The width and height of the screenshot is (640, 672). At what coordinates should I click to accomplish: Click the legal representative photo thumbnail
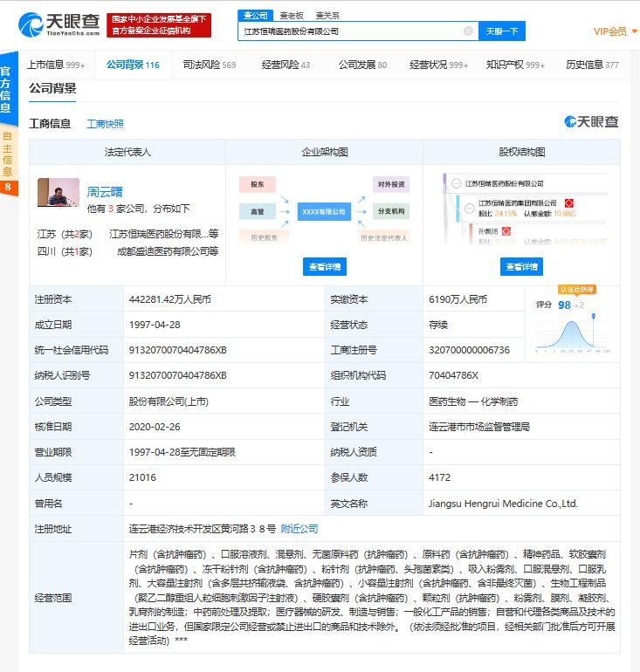coord(58,192)
